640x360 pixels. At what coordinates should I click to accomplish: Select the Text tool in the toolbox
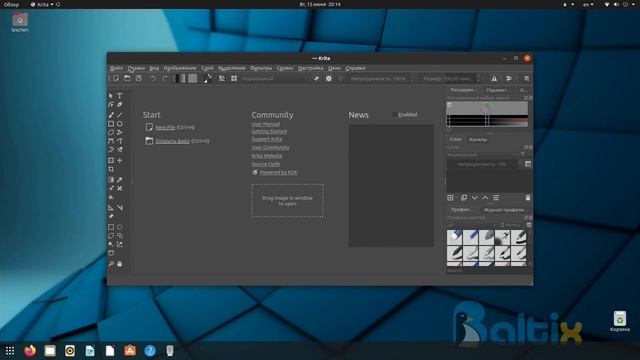coord(120,96)
